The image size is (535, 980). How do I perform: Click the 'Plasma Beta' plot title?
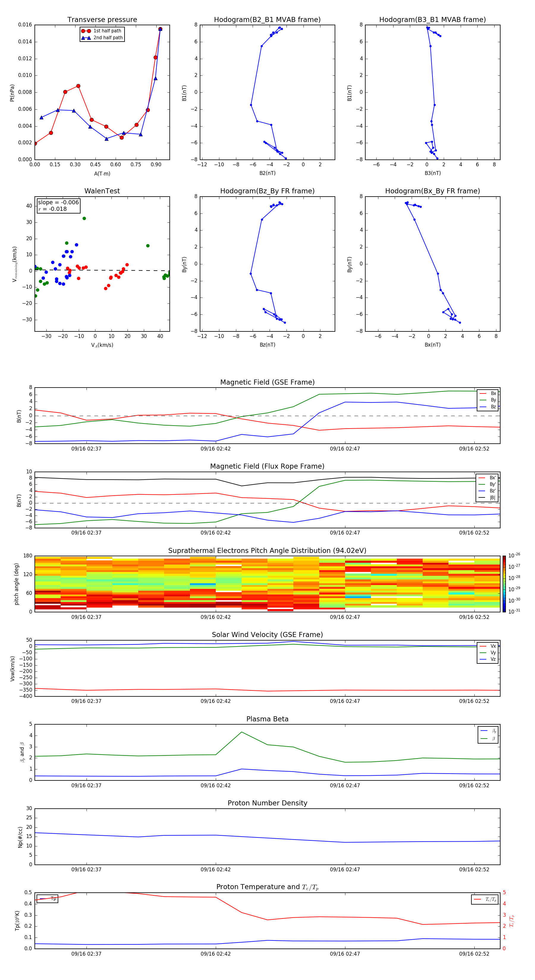tap(267, 719)
